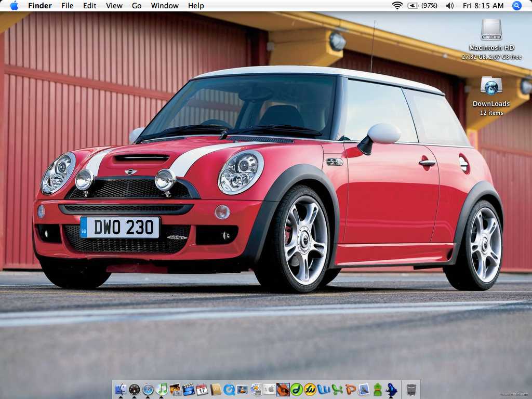Click the View menu
The height and width of the screenshot is (399, 532).
114,6
